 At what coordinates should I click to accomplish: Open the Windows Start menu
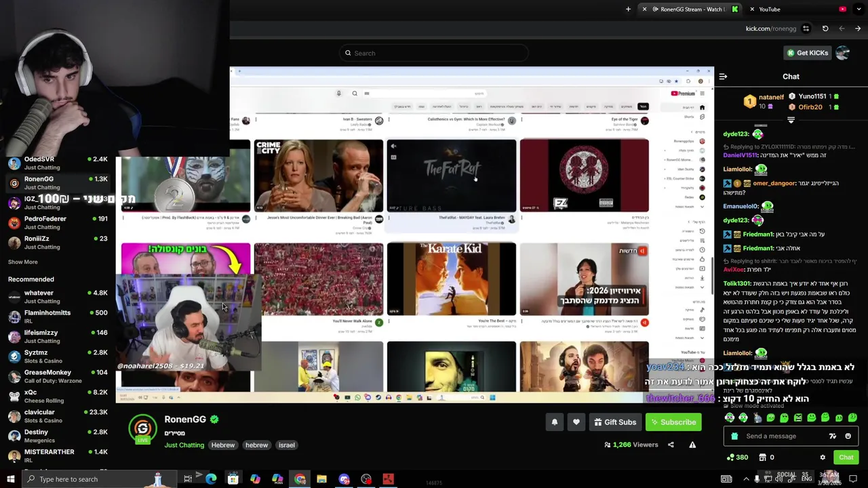(x=10, y=479)
